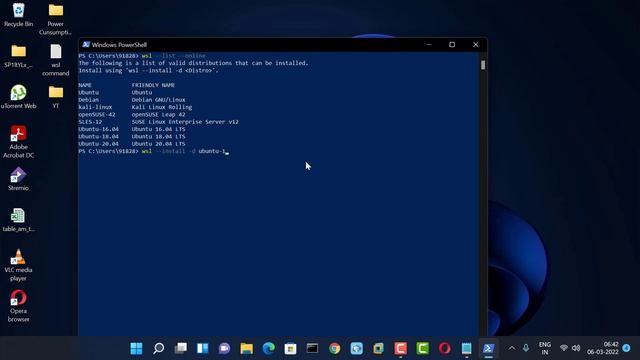Launch Google Chrome from taskbar
Image resolution: width=640 pixels, height=360 pixels.
335,348
